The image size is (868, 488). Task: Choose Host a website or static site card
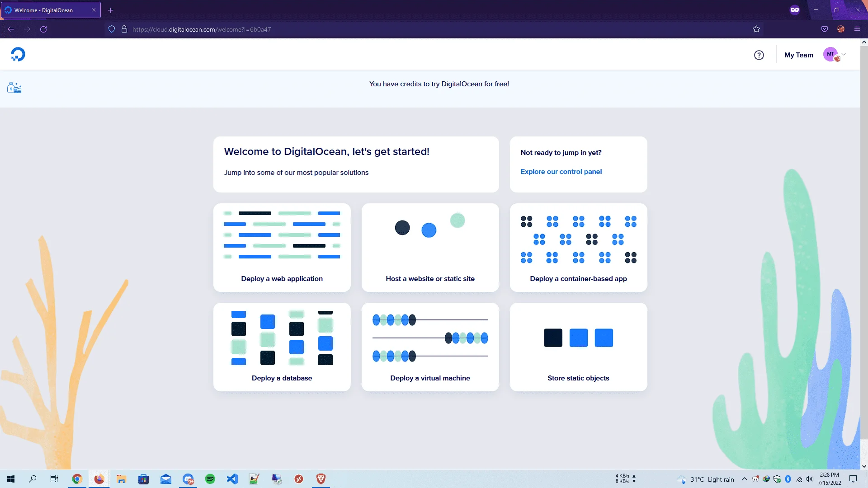pos(430,248)
